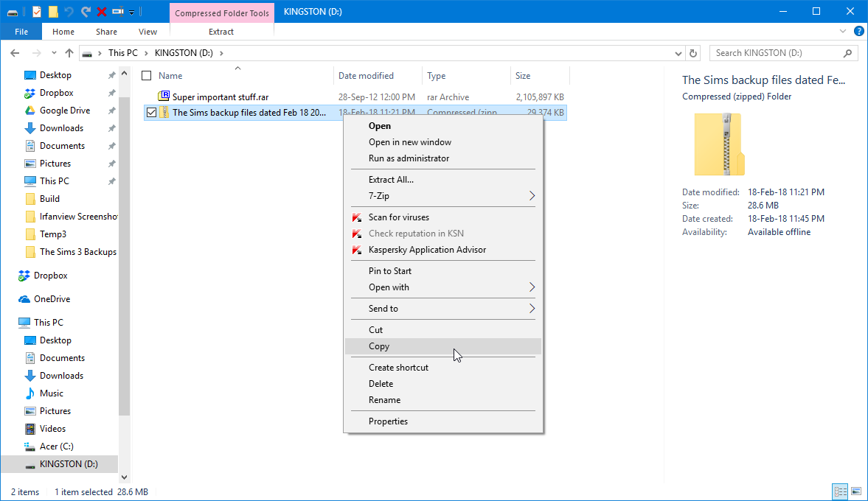Expand the 7-Zip submenu
This screenshot has width=868, height=501.
click(x=443, y=196)
